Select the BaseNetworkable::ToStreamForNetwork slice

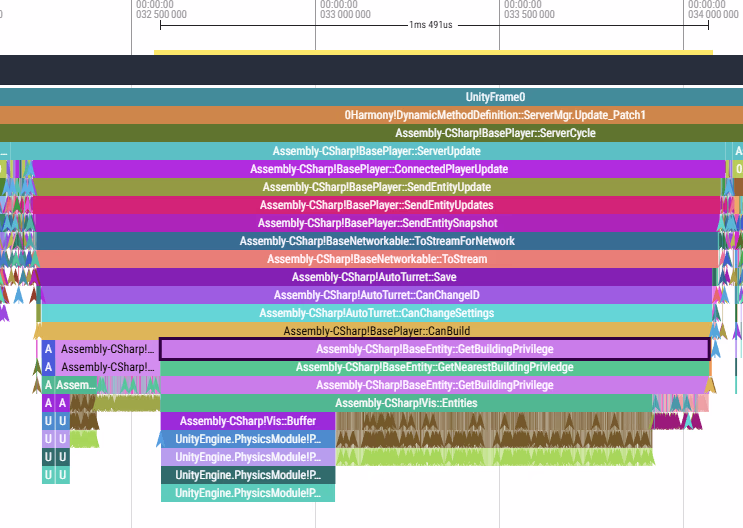[377, 241]
